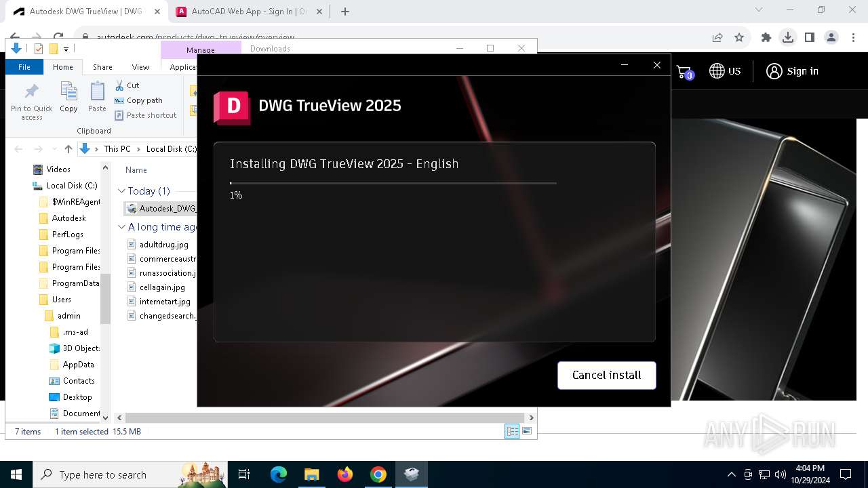Cancel the DWG TrueView install

pos(606,375)
